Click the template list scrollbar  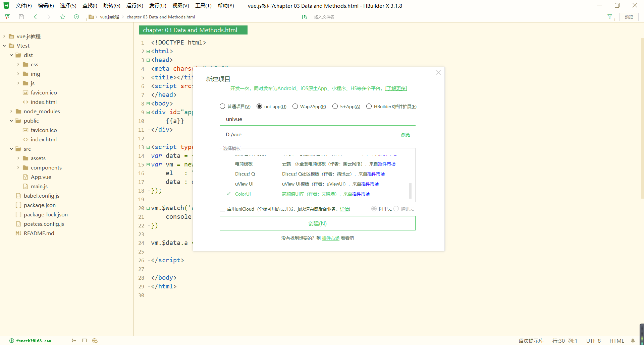tap(410, 191)
